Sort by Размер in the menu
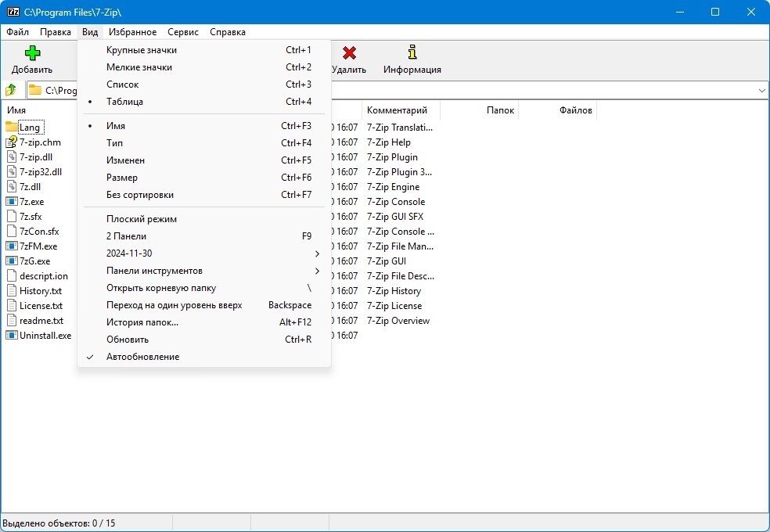Screen dimensions: 770x532 (203, 178)
